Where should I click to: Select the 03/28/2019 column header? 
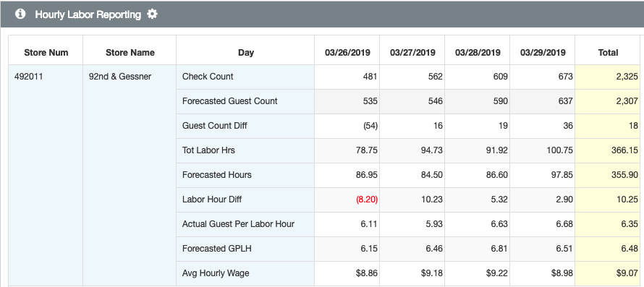click(478, 53)
